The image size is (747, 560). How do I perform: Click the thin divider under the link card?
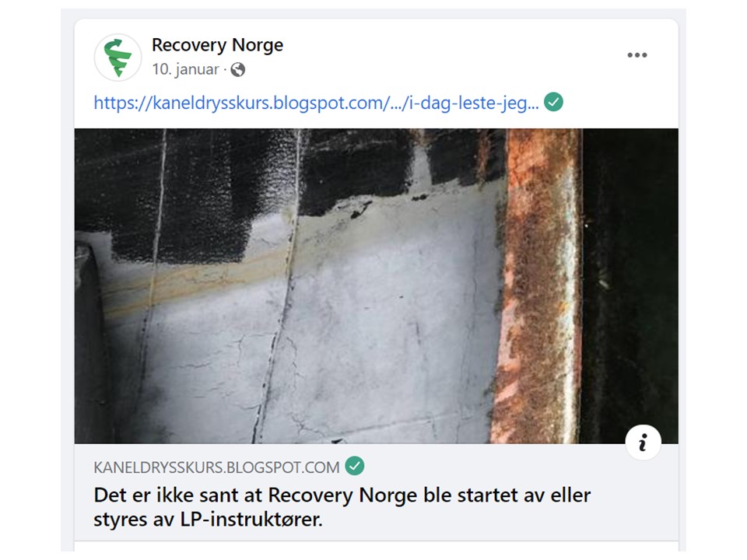tap(377, 541)
